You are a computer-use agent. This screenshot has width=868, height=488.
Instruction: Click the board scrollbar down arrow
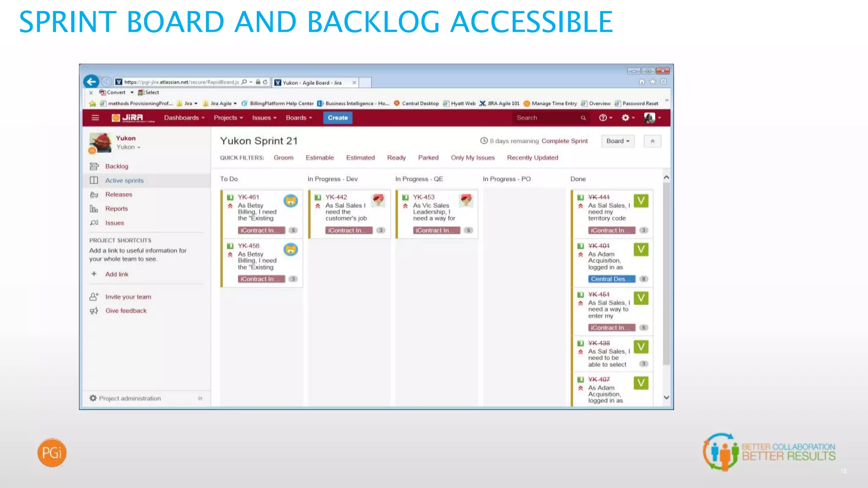pos(666,397)
